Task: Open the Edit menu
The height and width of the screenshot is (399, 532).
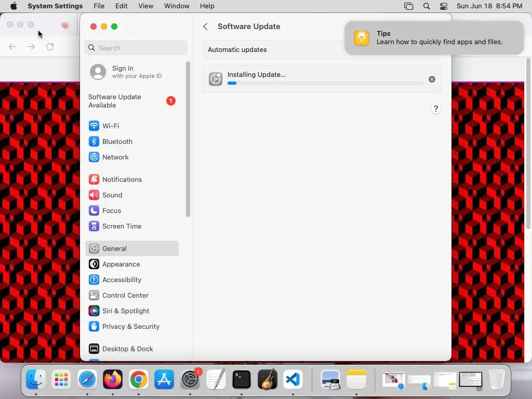Action: [121, 6]
